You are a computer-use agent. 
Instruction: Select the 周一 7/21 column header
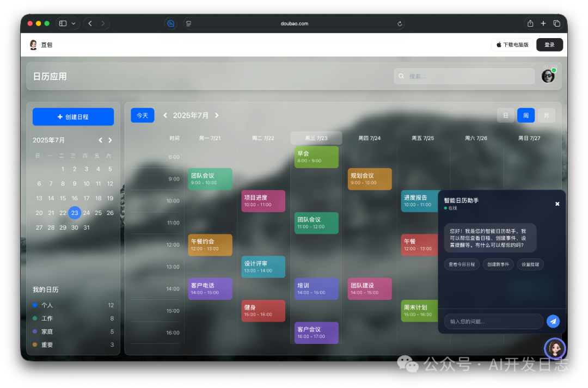[x=210, y=138]
